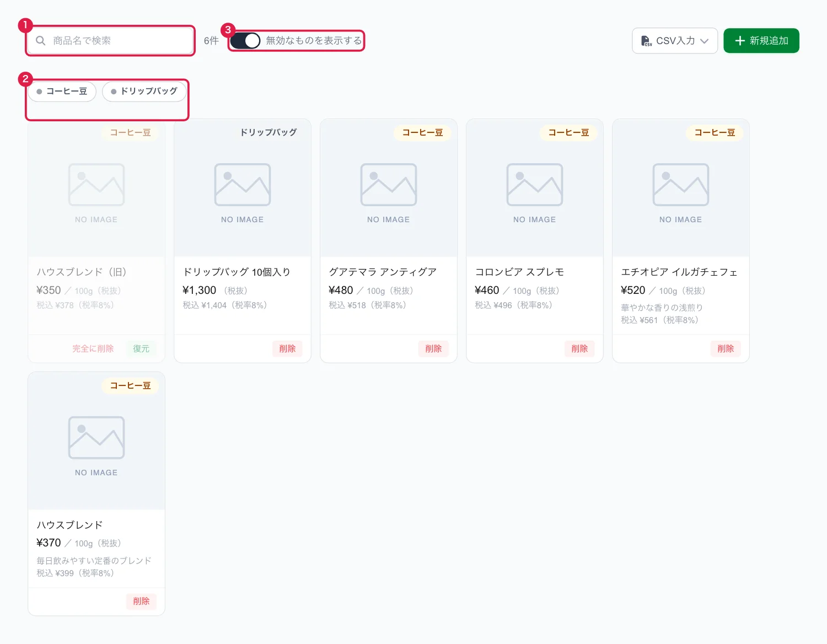Click the ¥460 price
The width and height of the screenshot is (827, 644).
tap(487, 291)
